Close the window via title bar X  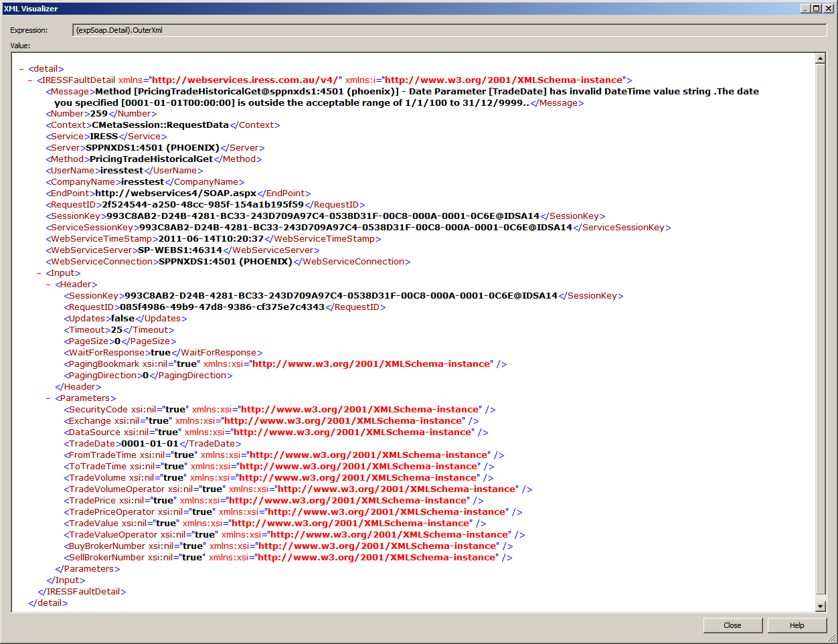click(828, 8)
